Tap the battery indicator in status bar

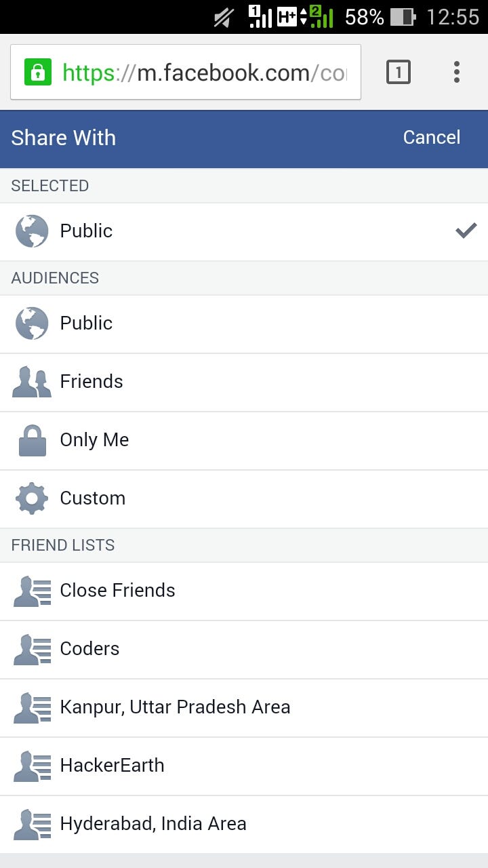[x=403, y=16]
